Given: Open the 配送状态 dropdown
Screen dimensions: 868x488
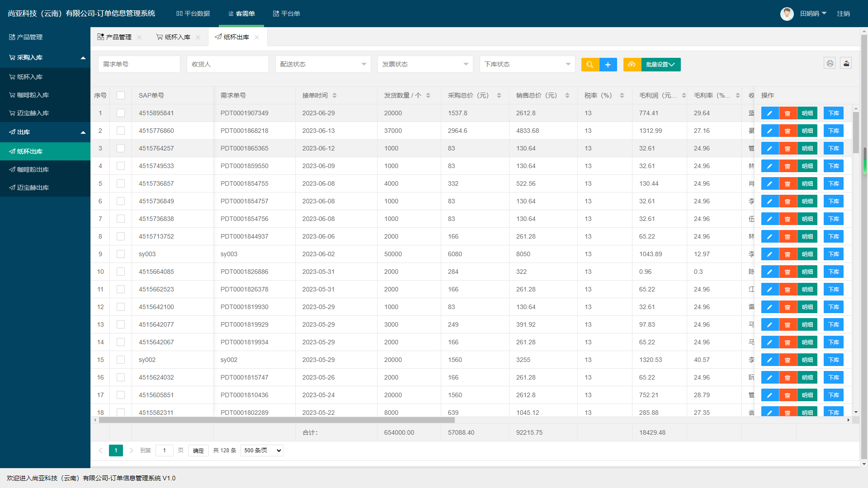Looking at the screenshot, I should (323, 64).
